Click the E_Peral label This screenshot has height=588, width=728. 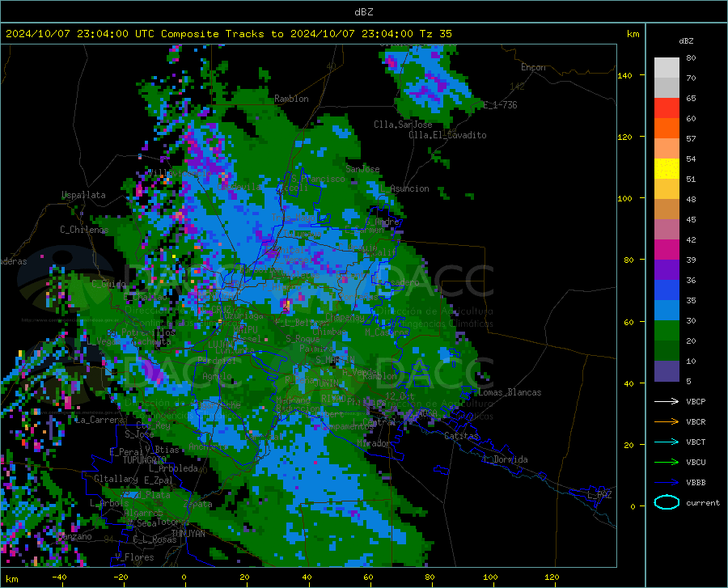click(x=126, y=452)
